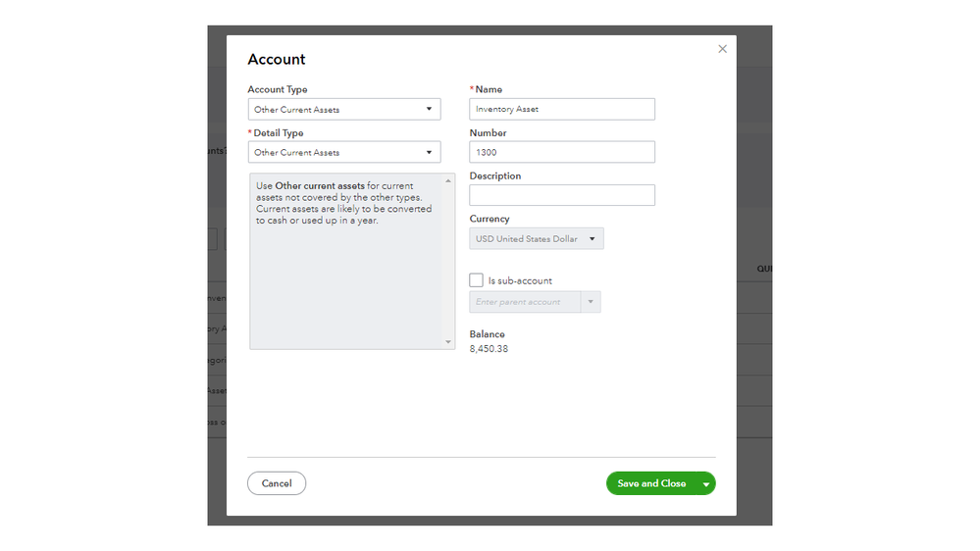Viewport: 980px width, 551px height.
Task: Focus the empty Description input field
Action: pos(561,195)
